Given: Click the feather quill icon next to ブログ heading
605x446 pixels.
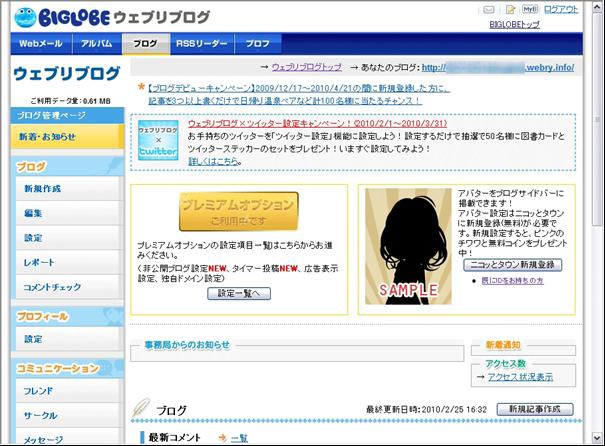Looking at the screenshot, I should pyautogui.click(x=141, y=408).
